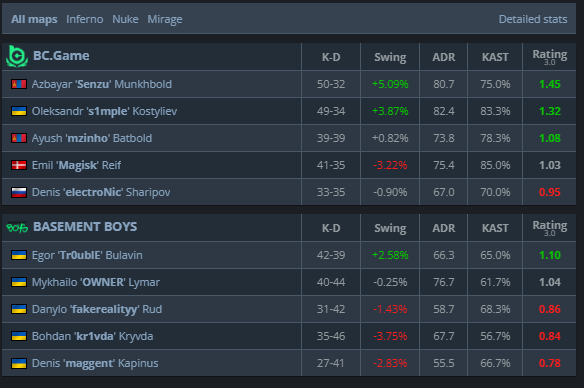This screenshot has height=388, width=584.
Task: Select the Nuke map tab
Action: pos(125,19)
